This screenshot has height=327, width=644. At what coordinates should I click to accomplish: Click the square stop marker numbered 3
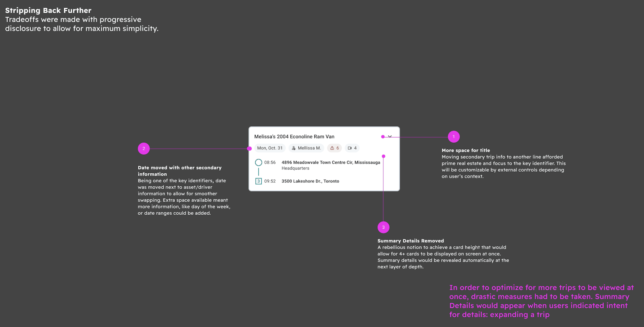coord(259,181)
